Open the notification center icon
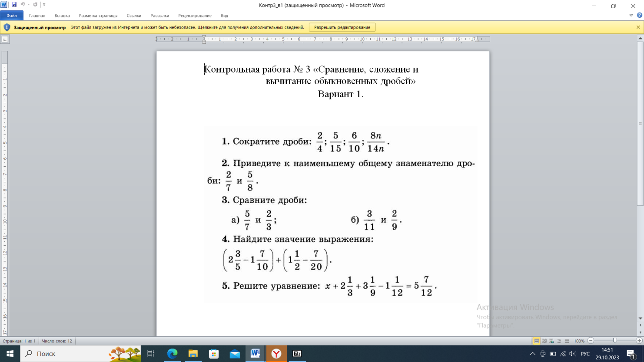 (x=631, y=354)
